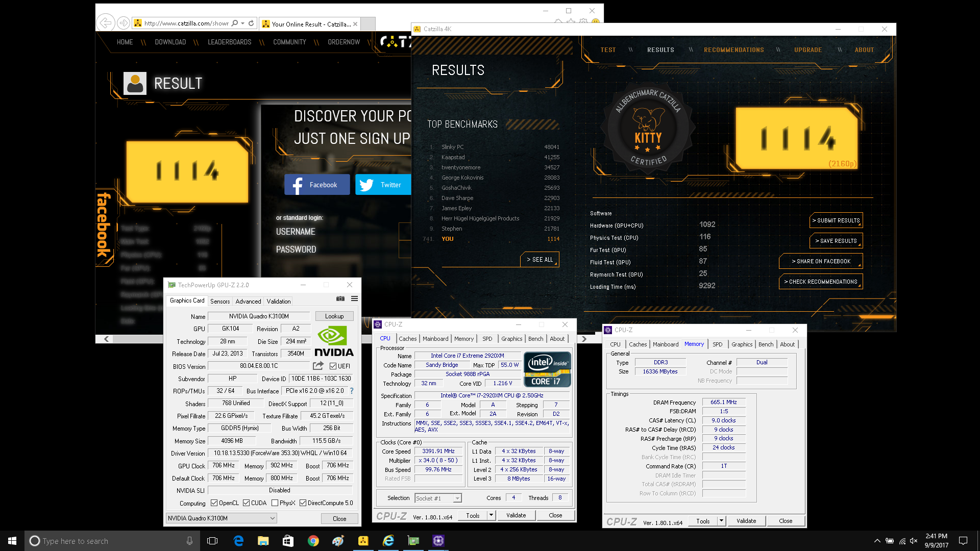Expand the Tools dropdown arrow in CPU-Z Memory window

721,521
